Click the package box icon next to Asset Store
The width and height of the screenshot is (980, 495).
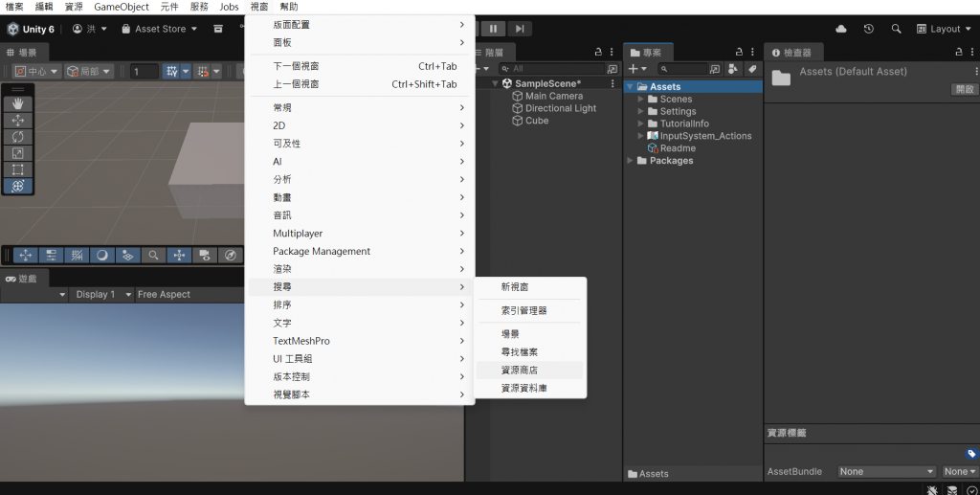(218, 29)
